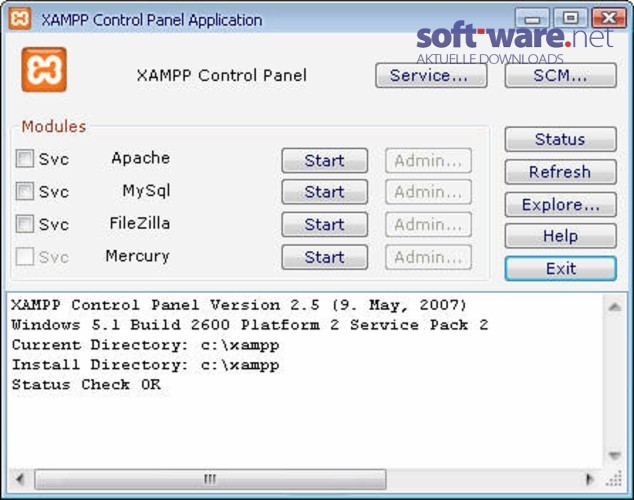Open Admin for MySql
Screen dimensions: 634x500
coord(428,192)
